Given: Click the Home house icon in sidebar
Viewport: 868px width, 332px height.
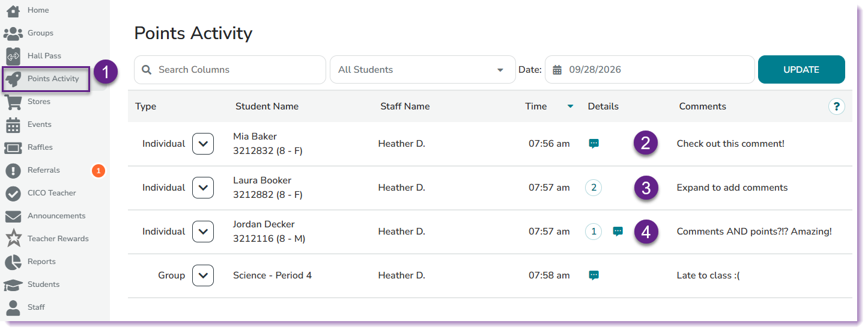Looking at the screenshot, I should point(13,10).
